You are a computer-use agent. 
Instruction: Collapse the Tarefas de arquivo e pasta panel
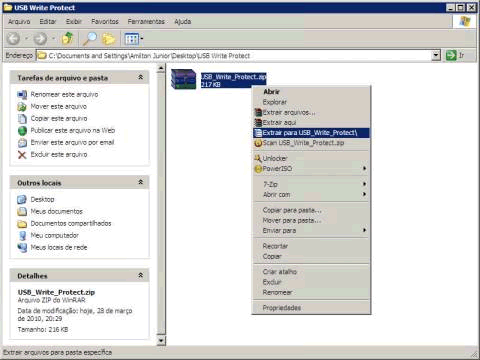click(141, 77)
